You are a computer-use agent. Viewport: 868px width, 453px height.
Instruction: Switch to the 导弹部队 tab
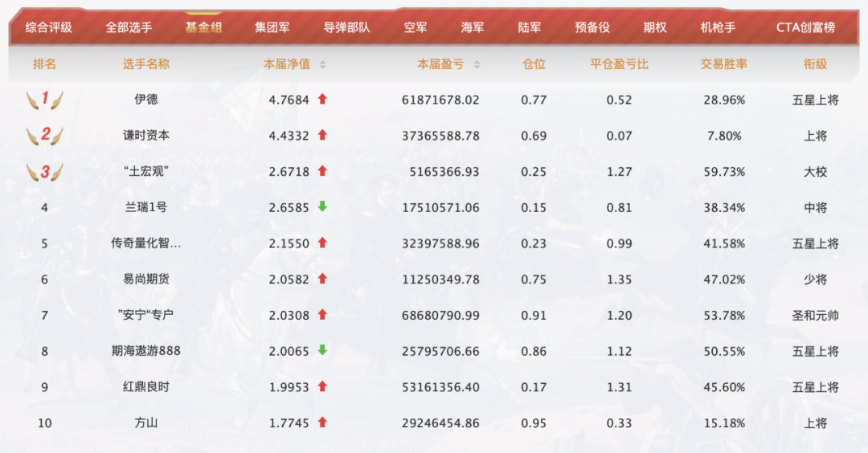(346, 27)
